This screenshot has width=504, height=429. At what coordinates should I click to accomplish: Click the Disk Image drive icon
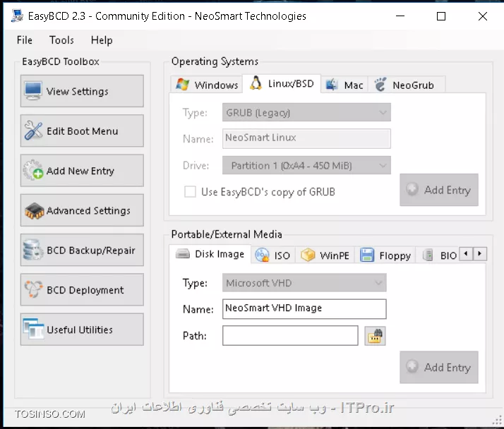click(x=183, y=253)
